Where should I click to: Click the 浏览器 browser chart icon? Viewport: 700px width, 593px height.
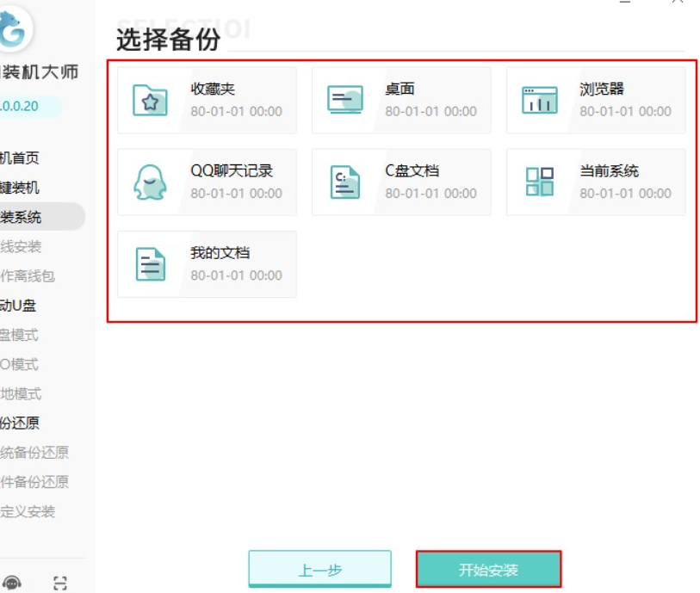click(539, 100)
